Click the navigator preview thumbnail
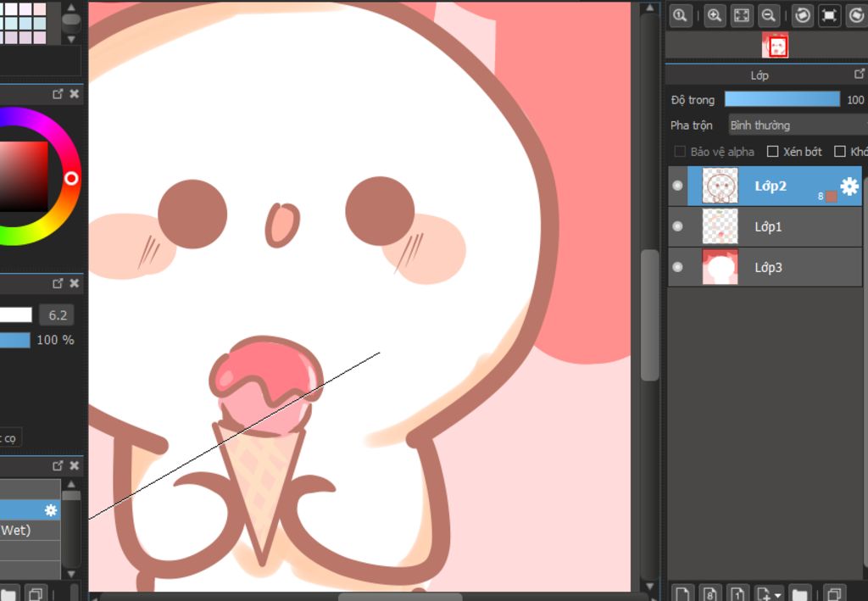This screenshot has height=601, width=868. coord(775,45)
